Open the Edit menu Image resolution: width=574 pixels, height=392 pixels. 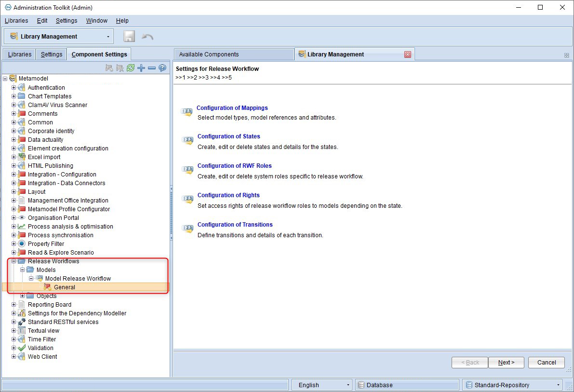(x=42, y=21)
